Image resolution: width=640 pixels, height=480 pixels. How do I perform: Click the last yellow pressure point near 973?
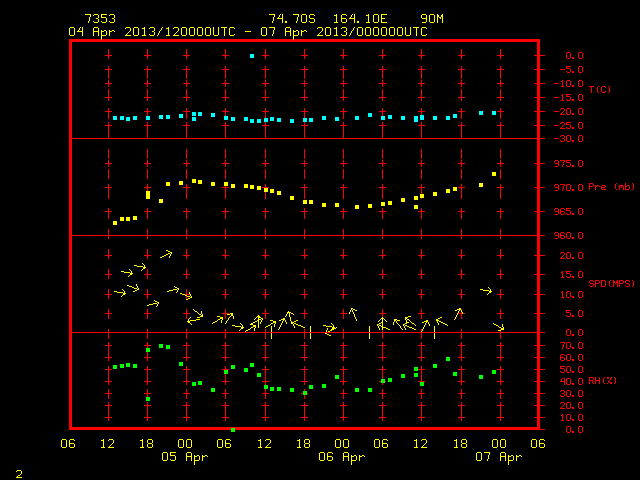pyautogui.click(x=494, y=174)
